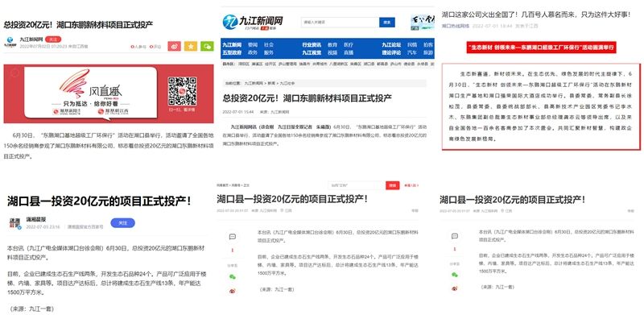This screenshot has width=644, height=315.
Task: Focus the search input beside the red search button
Action: point(356,185)
